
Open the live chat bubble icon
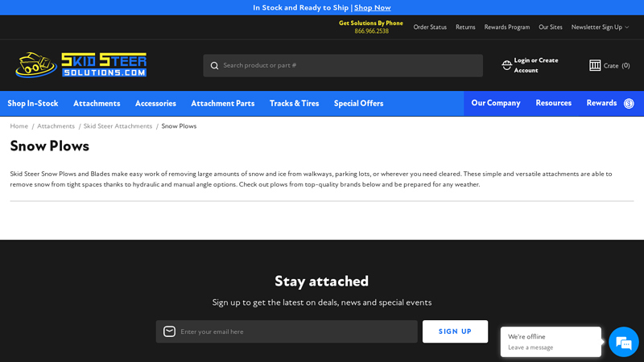[623, 342]
